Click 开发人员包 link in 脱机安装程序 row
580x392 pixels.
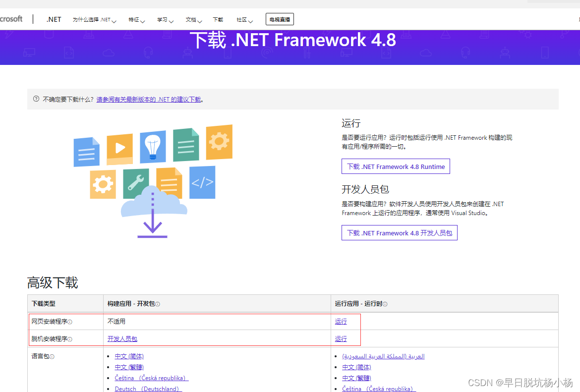point(122,339)
